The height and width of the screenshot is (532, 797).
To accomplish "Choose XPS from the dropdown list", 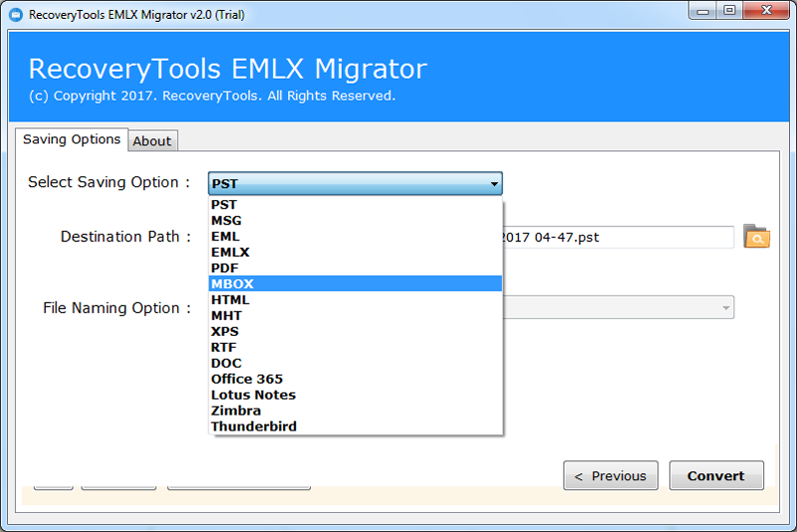I will coord(356,332).
